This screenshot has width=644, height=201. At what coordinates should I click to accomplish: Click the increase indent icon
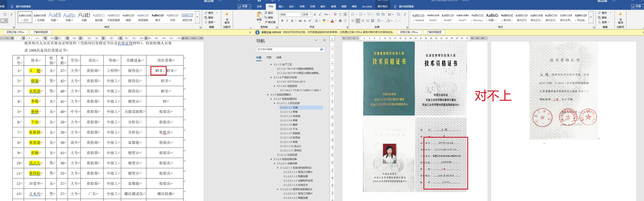tap(383, 15)
